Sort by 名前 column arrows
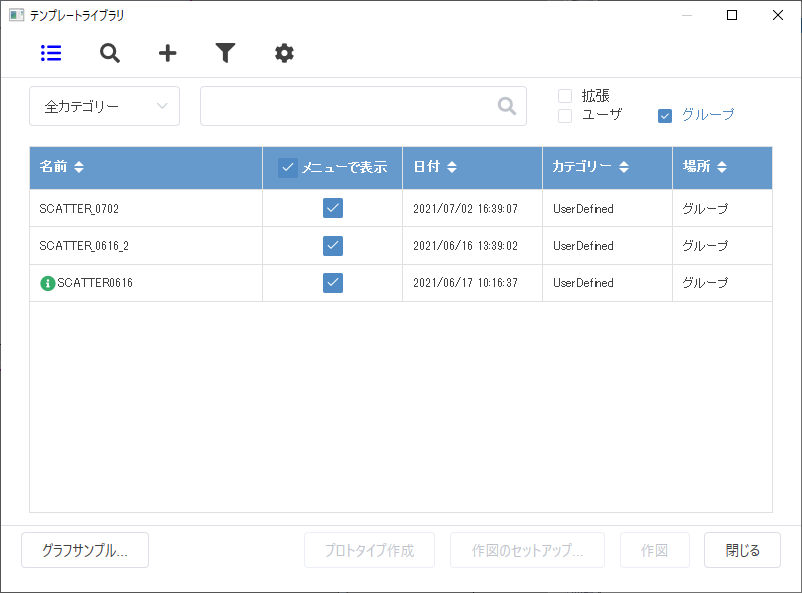This screenshot has height=593, width=802. 79,167
